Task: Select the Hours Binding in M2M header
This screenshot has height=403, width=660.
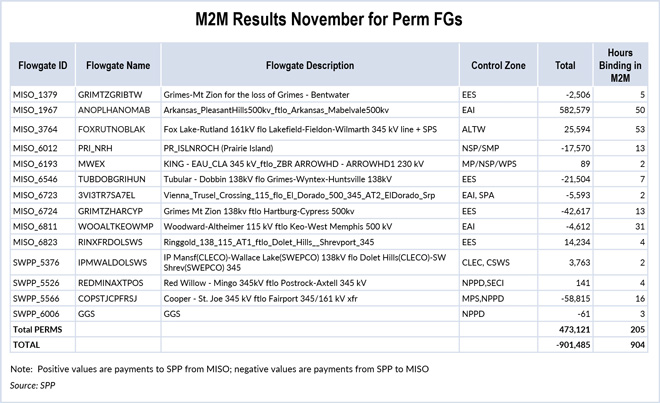Action: (x=623, y=65)
